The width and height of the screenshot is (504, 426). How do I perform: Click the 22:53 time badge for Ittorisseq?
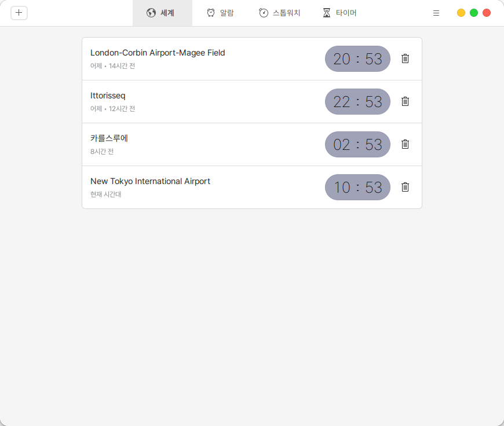click(x=357, y=101)
